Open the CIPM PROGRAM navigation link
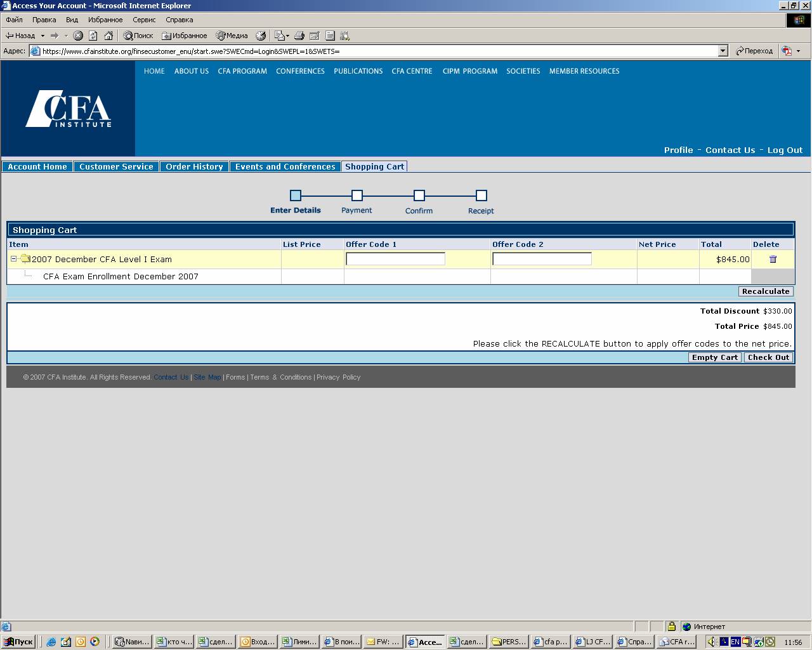 [x=470, y=71]
